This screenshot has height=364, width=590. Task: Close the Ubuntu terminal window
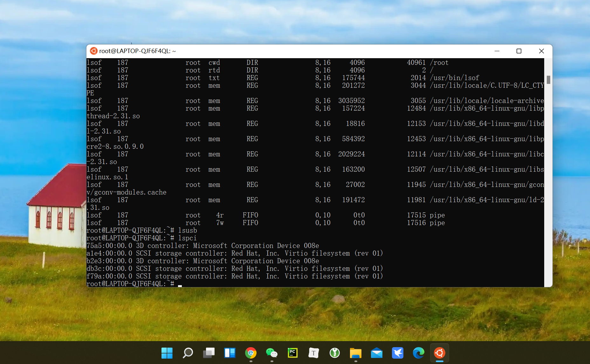[541, 51]
